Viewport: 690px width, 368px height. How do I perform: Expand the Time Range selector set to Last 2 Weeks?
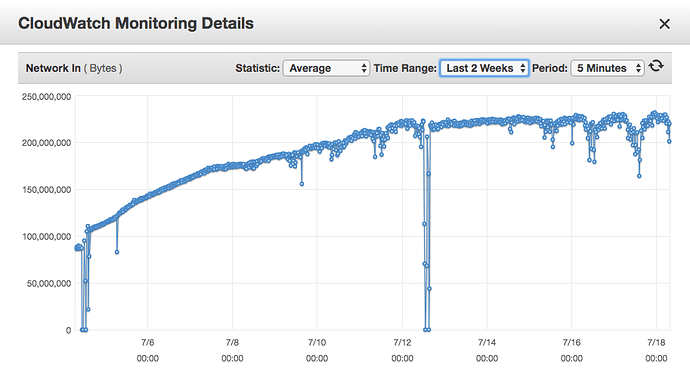(x=484, y=68)
